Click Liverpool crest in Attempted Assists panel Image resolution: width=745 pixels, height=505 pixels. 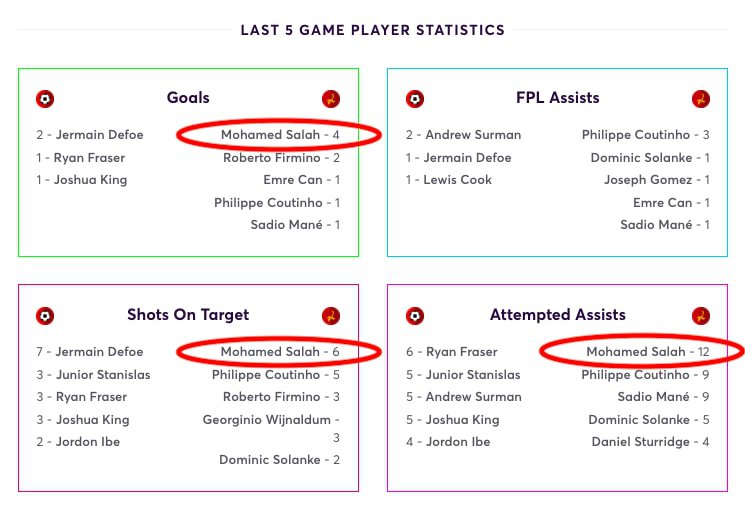700,316
